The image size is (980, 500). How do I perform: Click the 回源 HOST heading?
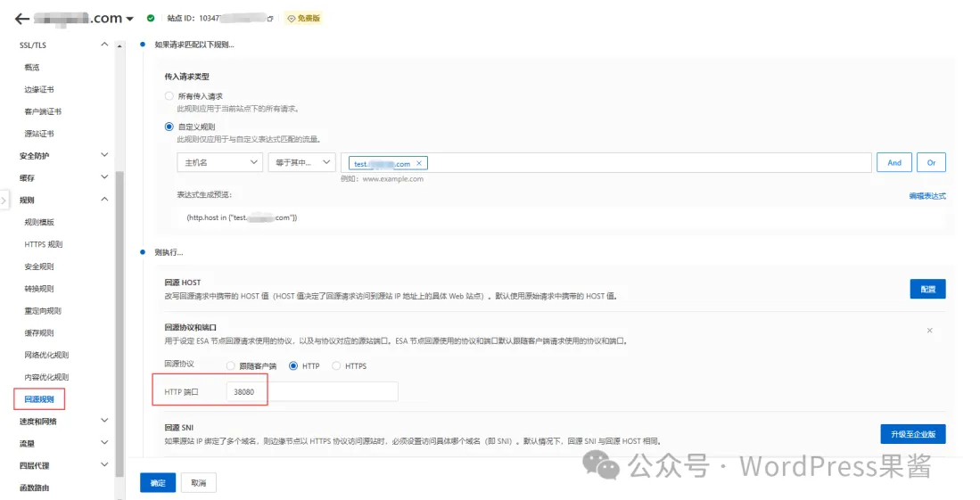tap(183, 283)
